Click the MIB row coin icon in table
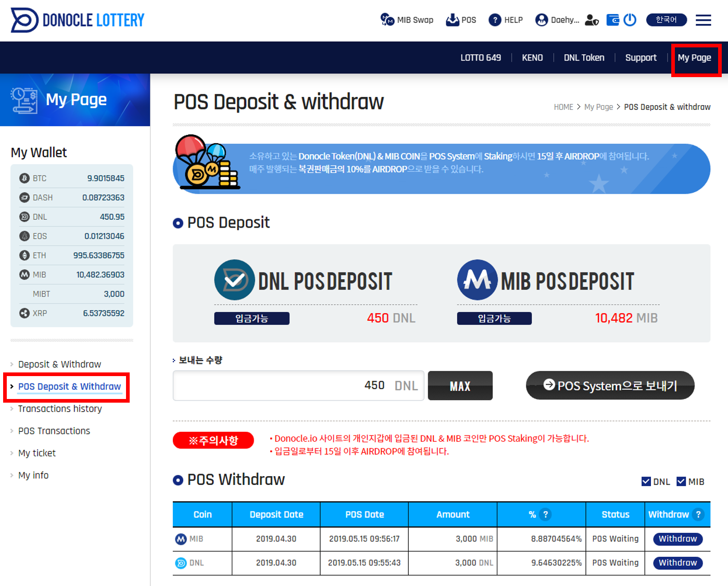728x586 pixels. (x=181, y=539)
